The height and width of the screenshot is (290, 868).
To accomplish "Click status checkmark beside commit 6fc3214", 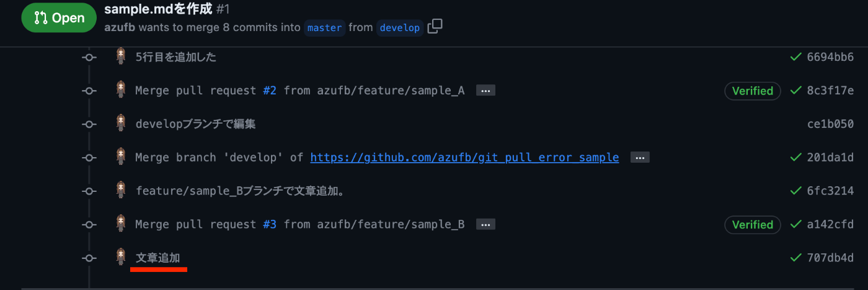I will point(796,191).
